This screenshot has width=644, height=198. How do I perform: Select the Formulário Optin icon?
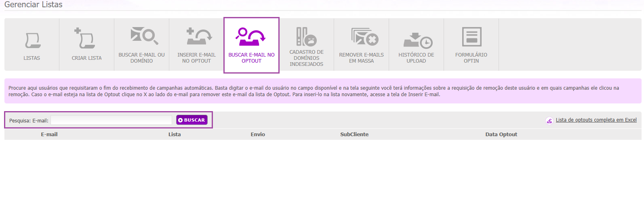click(471, 37)
